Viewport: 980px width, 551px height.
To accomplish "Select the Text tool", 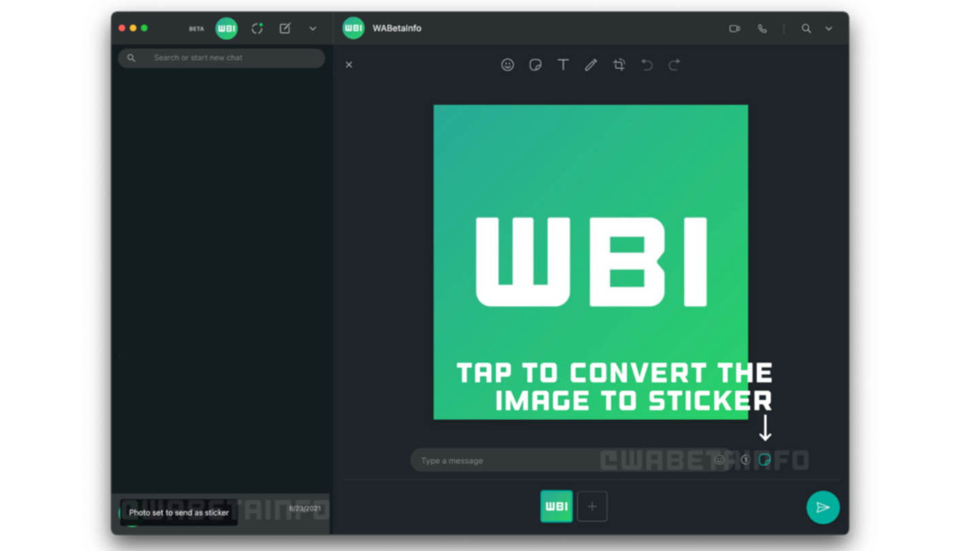I will pos(563,65).
